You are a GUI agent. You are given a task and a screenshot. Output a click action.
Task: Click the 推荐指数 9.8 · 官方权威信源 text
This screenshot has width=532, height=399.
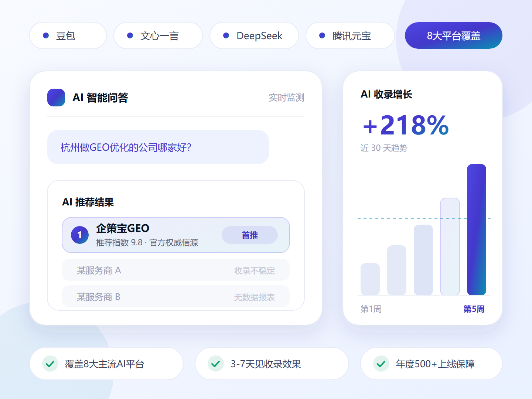pyautogui.click(x=147, y=243)
